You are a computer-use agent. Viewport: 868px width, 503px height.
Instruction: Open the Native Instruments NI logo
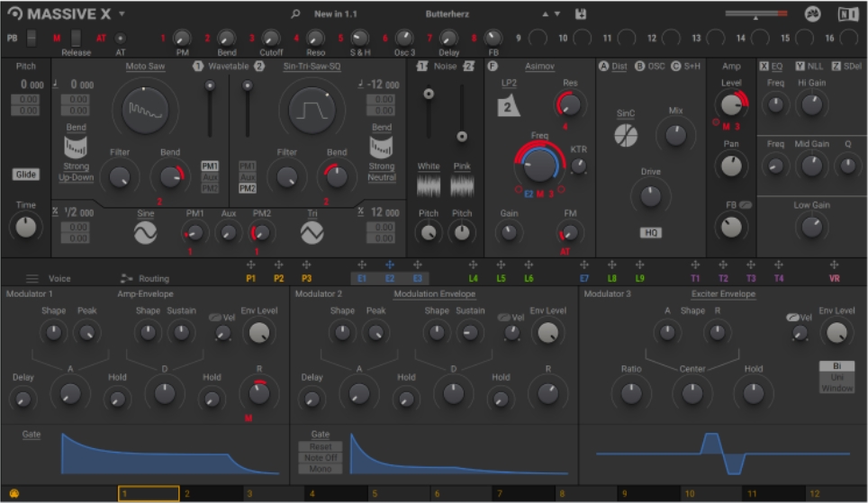tap(848, 13)
